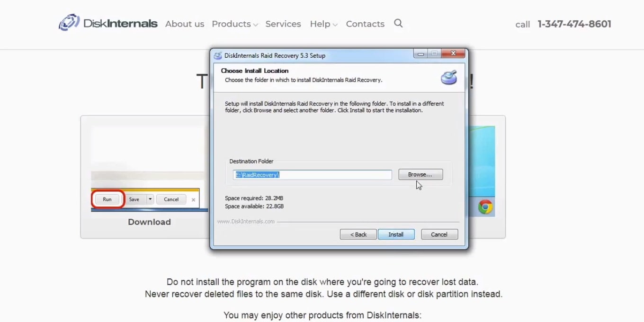Viewport: 644px width, 322px height.
Task: Go back with the Back button
Action: pos(358,234)
